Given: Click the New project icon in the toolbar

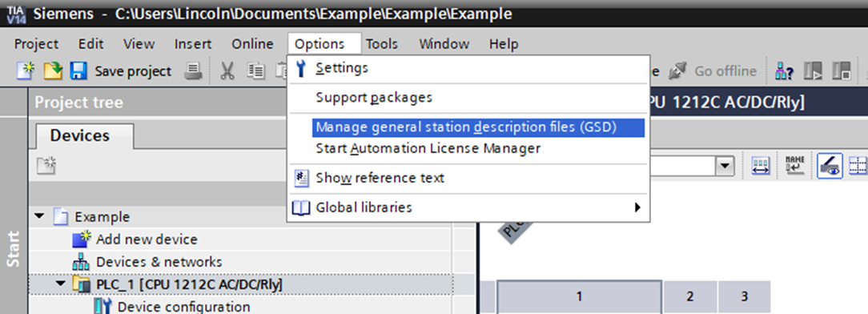Looking at the screenshot, I should (26, 70).
